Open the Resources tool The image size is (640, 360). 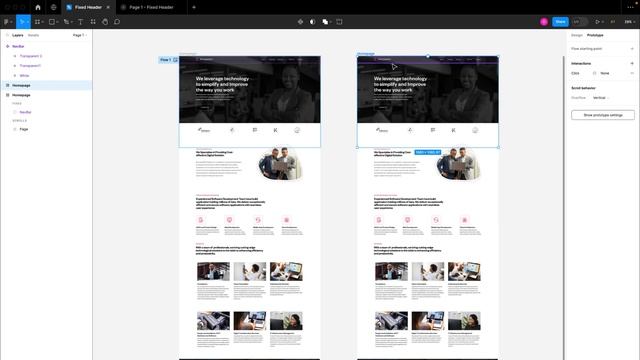click(x=93, y=22)
